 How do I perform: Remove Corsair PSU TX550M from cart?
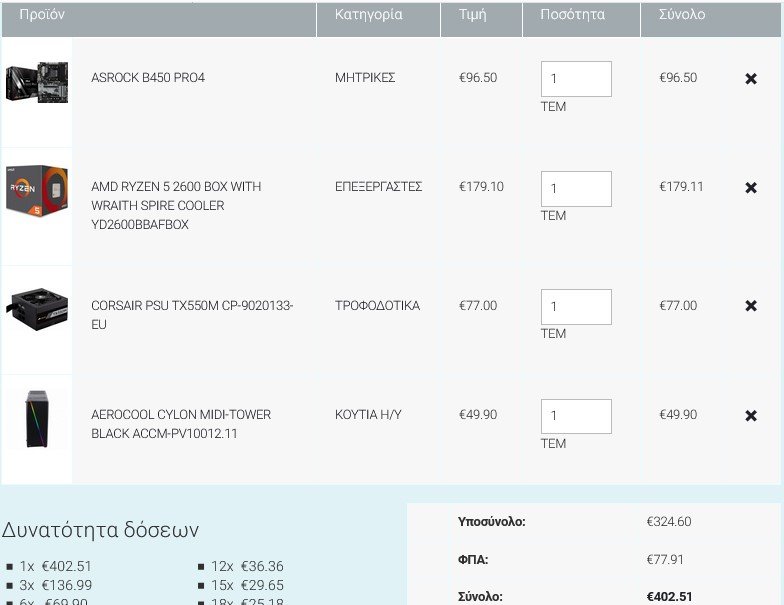[x=750, y=306]
